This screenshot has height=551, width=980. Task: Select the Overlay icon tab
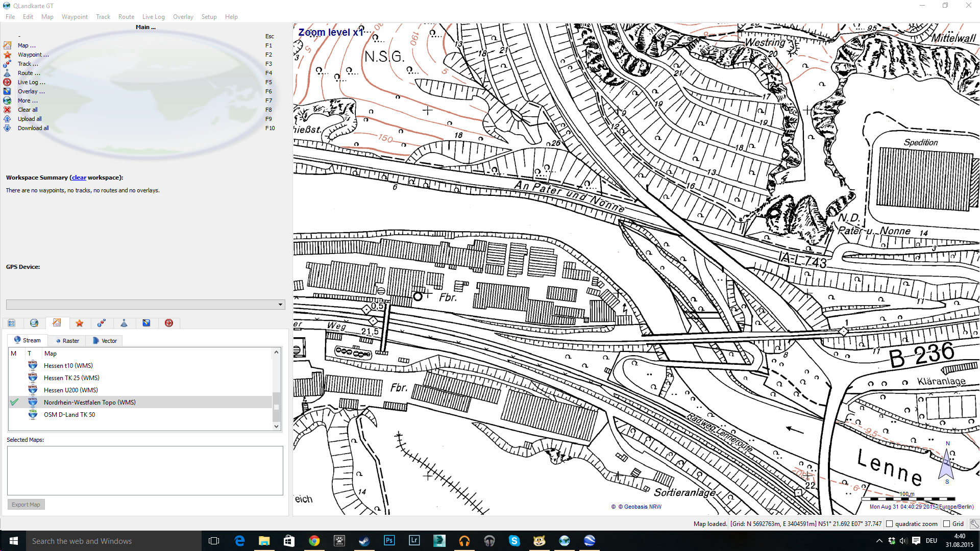coord(146,323)
